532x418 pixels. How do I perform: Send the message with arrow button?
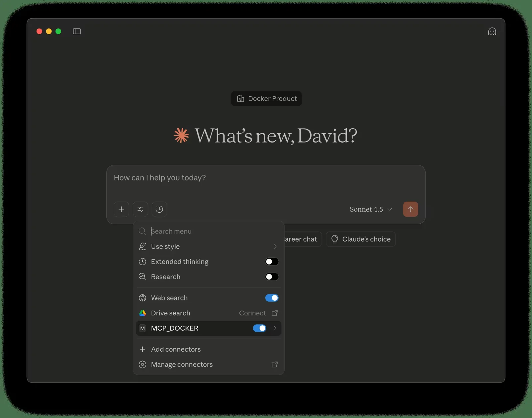click(411, 209)
